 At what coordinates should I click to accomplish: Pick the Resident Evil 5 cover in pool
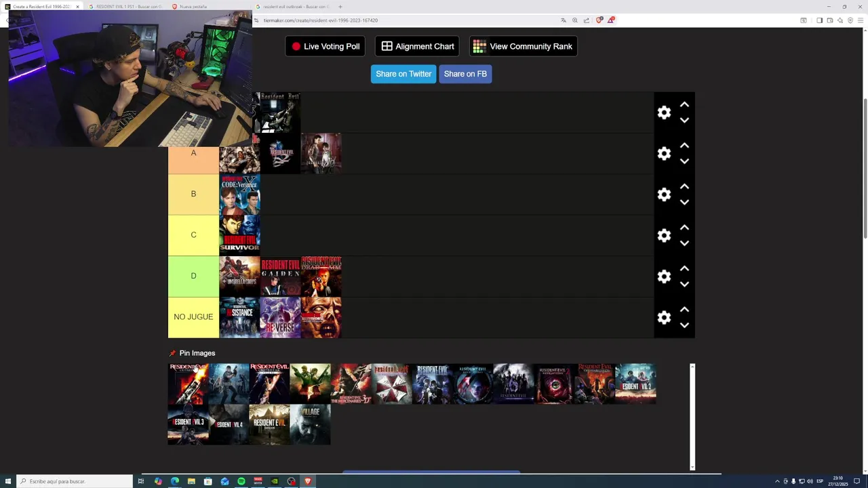[310, 384]
